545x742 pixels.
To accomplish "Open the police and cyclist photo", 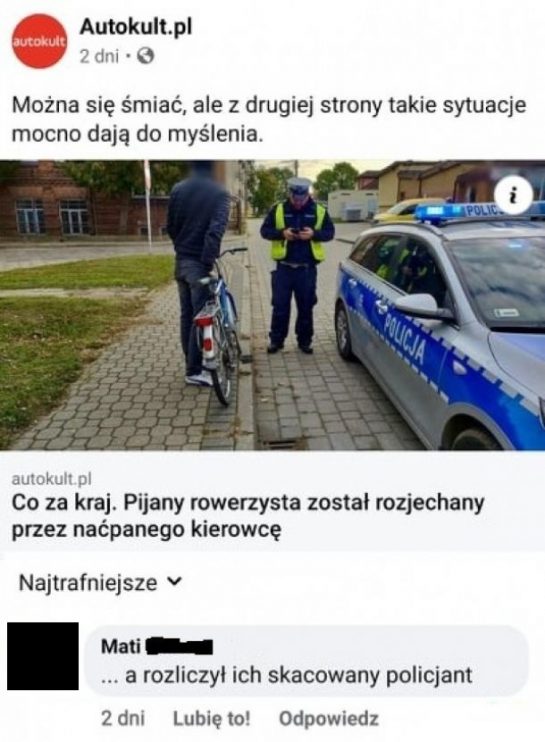I will [x=272, y=305].
